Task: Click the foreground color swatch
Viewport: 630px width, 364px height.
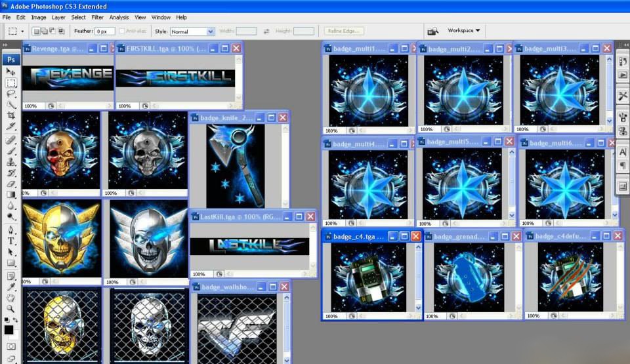Action: click(x=9, y=330)
